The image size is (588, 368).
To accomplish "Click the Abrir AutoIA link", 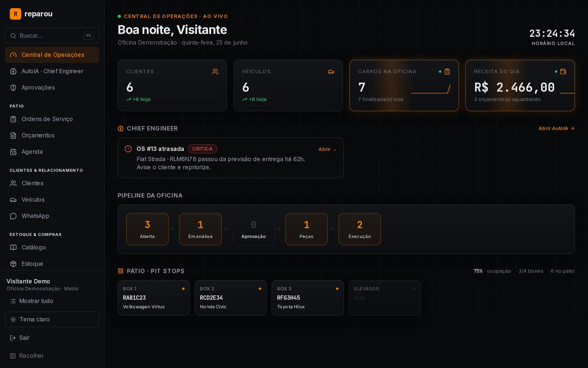I will (556, 128).
